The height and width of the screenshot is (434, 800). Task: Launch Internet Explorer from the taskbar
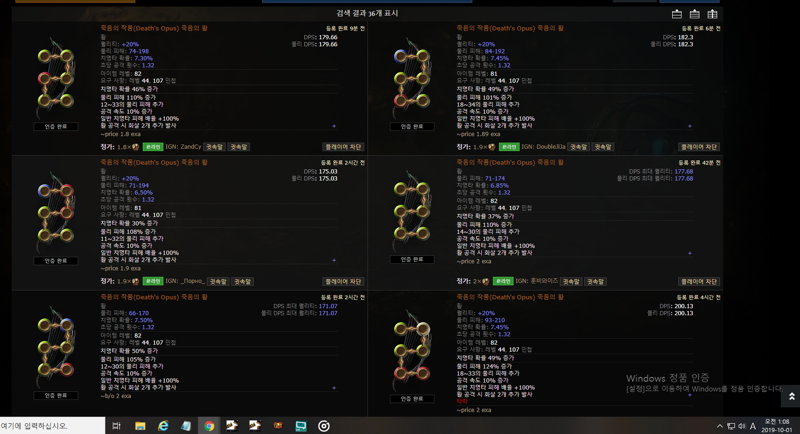point(163,426)
